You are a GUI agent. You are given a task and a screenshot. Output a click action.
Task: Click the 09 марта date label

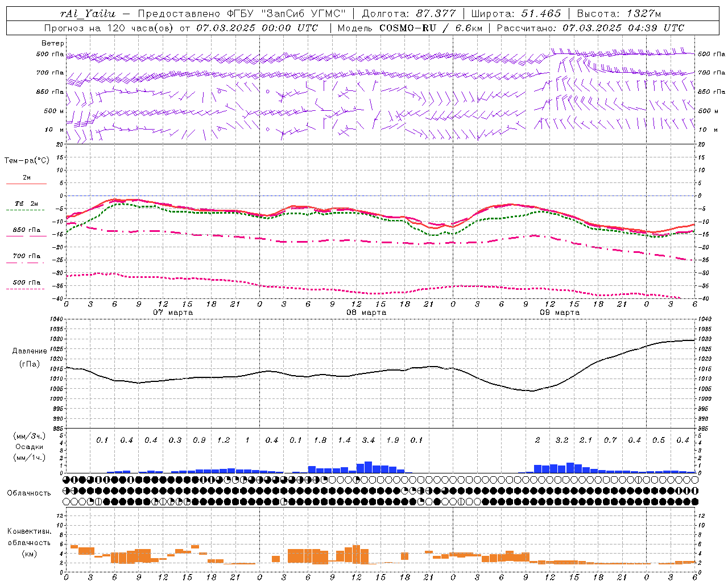(560, 313)
